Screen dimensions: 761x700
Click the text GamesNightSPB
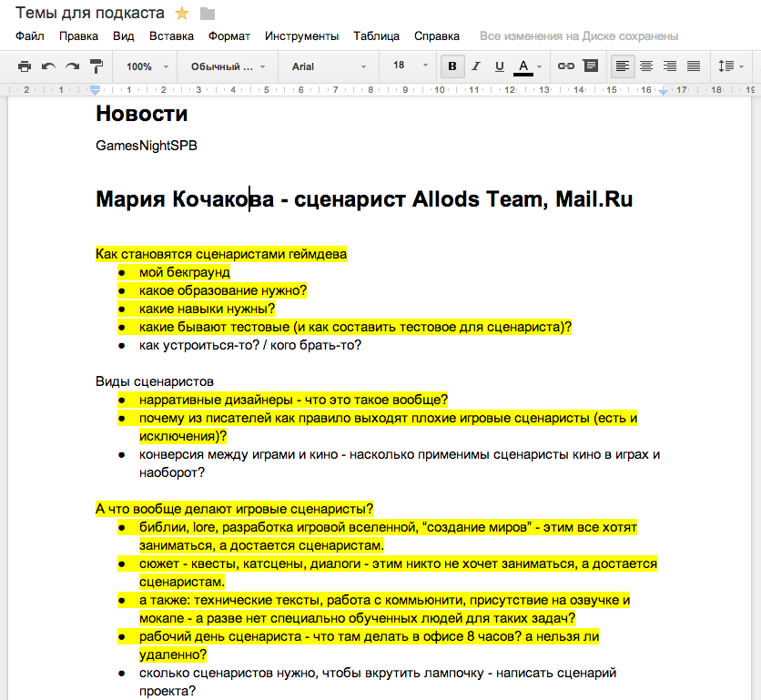pyautogui.click(x=146, y=146)
